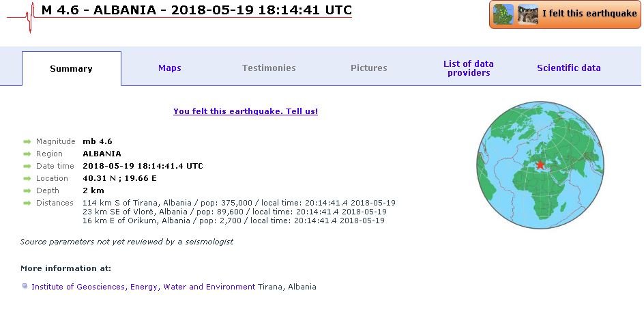The image size is (644, 312).
Task: Switch to the Summary tab
Action: tap(72, 69)
